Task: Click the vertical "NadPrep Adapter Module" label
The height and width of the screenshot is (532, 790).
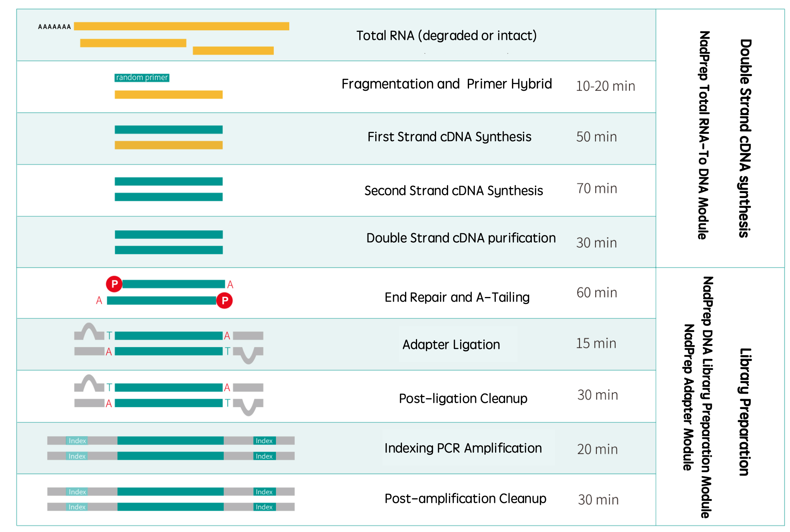Action: coord(688,397)
